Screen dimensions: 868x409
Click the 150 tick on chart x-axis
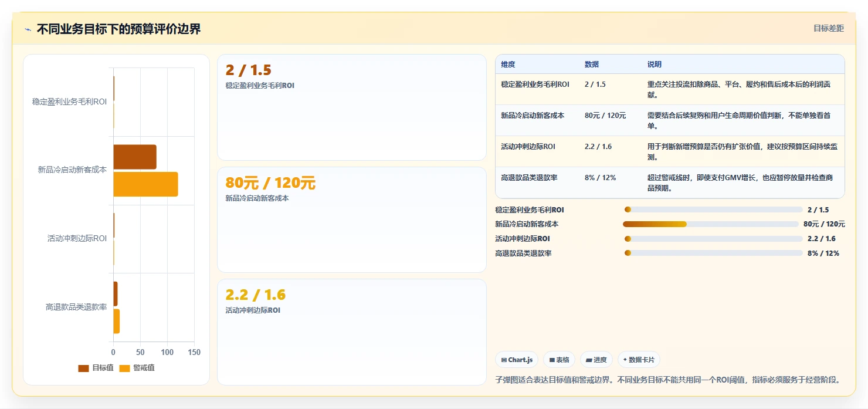[194, 352]
